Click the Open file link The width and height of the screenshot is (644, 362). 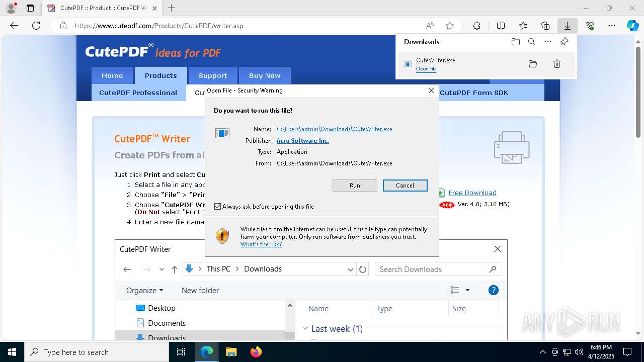[426, 69]
